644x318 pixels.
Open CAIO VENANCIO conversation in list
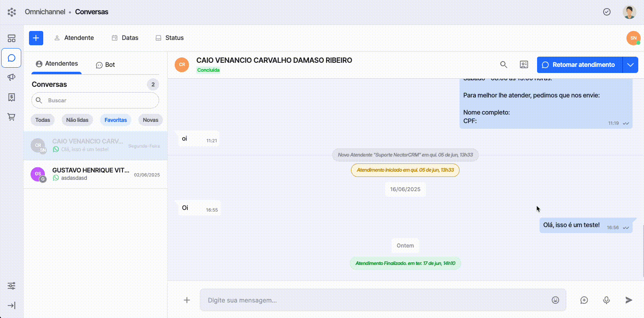point(95,146)
